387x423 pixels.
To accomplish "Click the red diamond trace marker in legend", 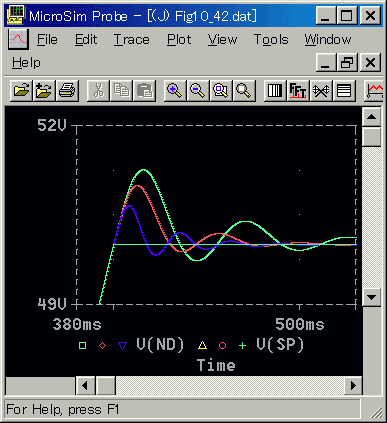I will (102, 346).
